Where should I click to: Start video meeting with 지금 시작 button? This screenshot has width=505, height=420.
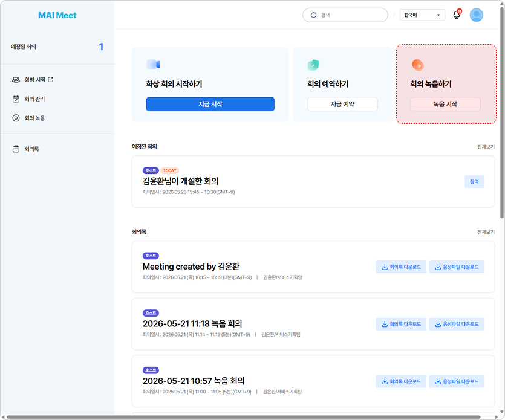point(210,104)
